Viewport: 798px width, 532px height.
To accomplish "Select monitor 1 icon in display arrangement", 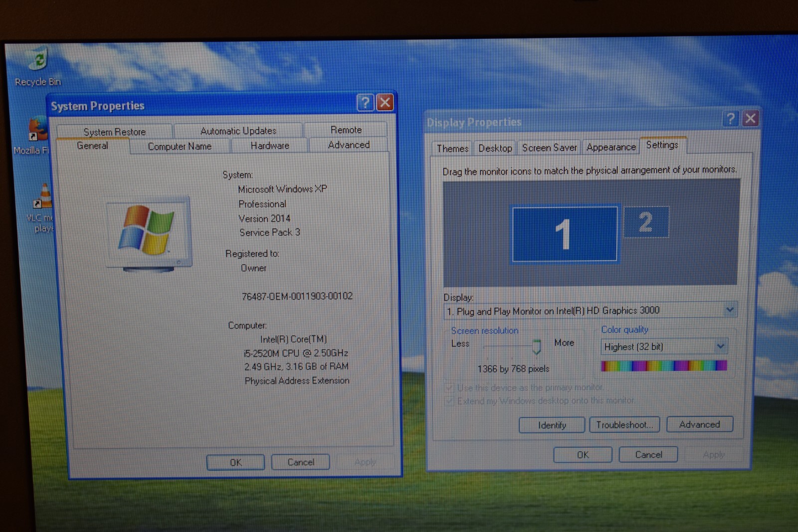I will tap(565, 234).
